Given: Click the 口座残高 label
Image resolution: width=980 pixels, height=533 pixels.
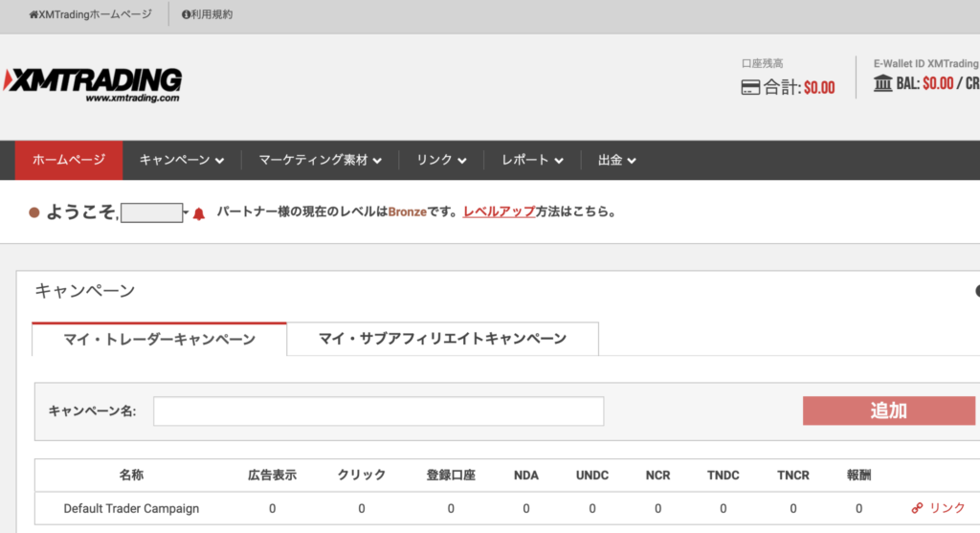Looking at the screenshot, I should click(762, 63).
